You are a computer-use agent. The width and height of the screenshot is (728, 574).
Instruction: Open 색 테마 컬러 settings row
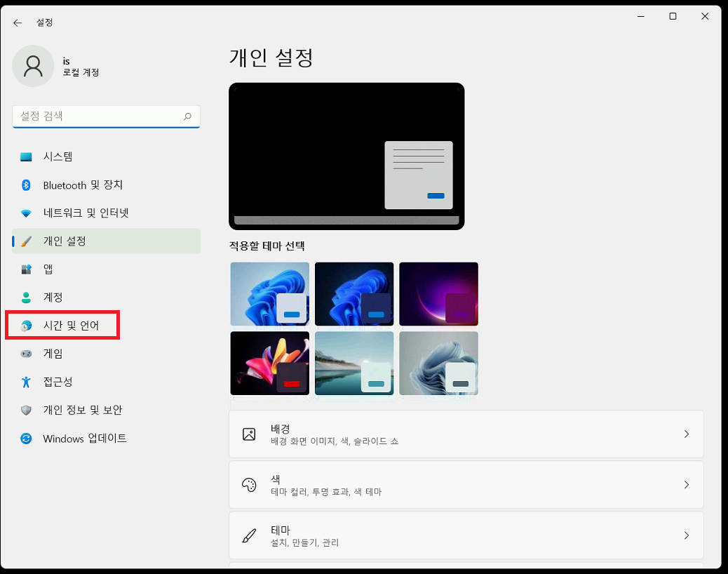pyautogui.click(x=466, y=485)
